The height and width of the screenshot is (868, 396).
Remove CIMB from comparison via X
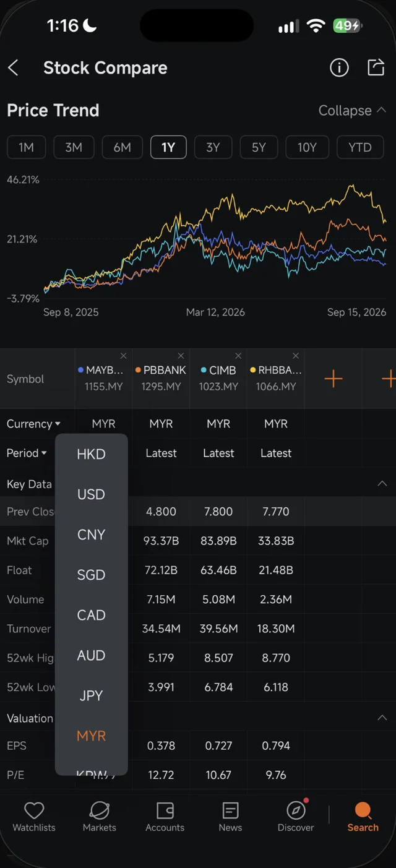click(238, 356)
